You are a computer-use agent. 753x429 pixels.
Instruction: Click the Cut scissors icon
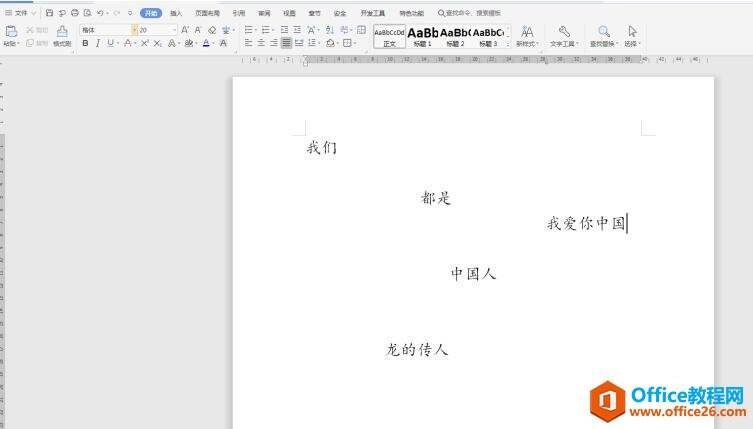coord(30,30)
